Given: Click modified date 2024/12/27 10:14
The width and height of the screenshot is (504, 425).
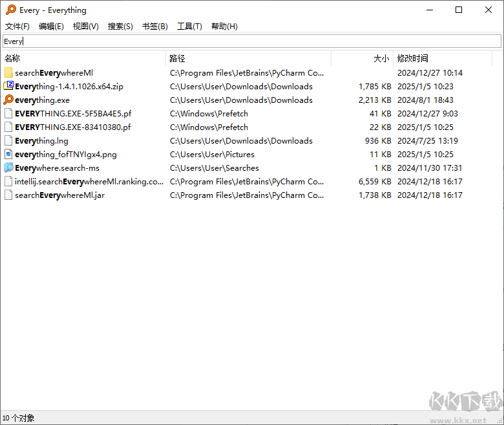Looking at the screenshot, I should coord(430,73).
